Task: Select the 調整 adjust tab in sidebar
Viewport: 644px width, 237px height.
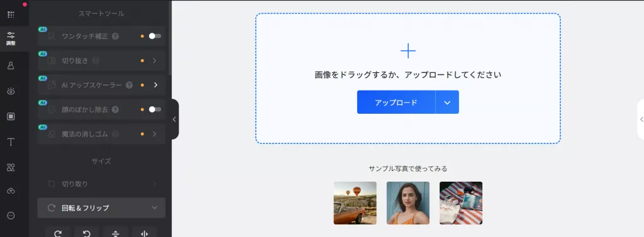Action: (x=11, y=38)
